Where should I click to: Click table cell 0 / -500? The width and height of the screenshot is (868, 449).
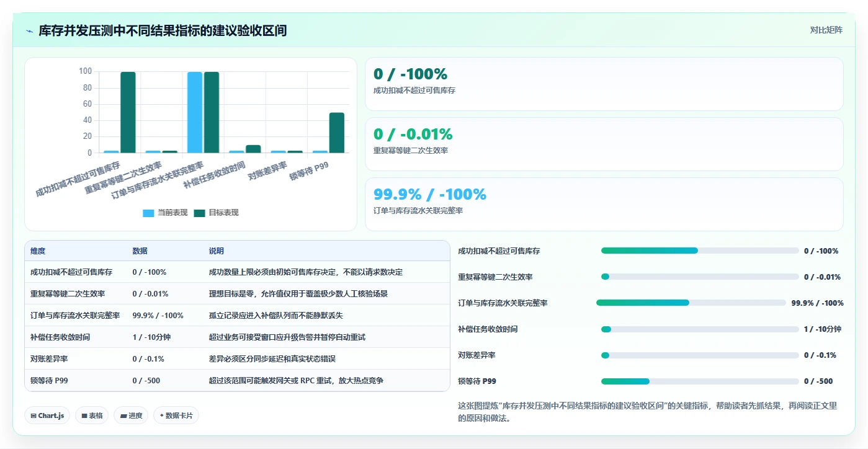pyautogui.click(x=146, y=381)
